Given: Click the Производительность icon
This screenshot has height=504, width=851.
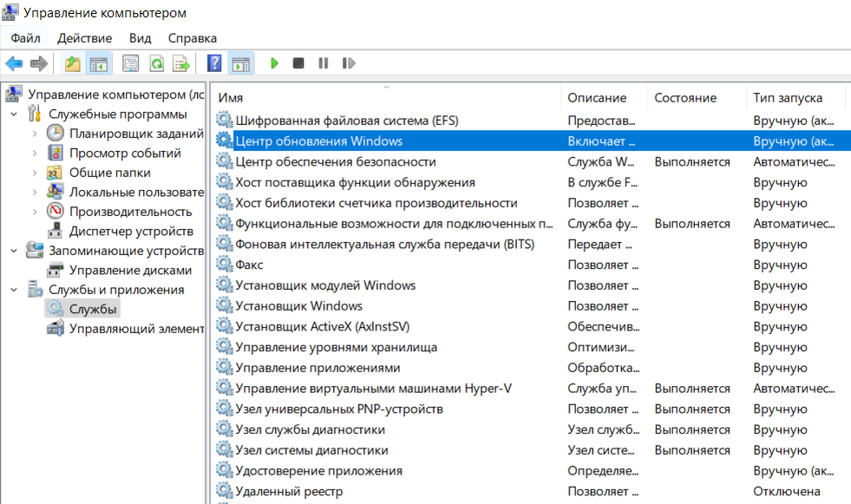Looking at the screenshot, I should click(x=56, y=211).
